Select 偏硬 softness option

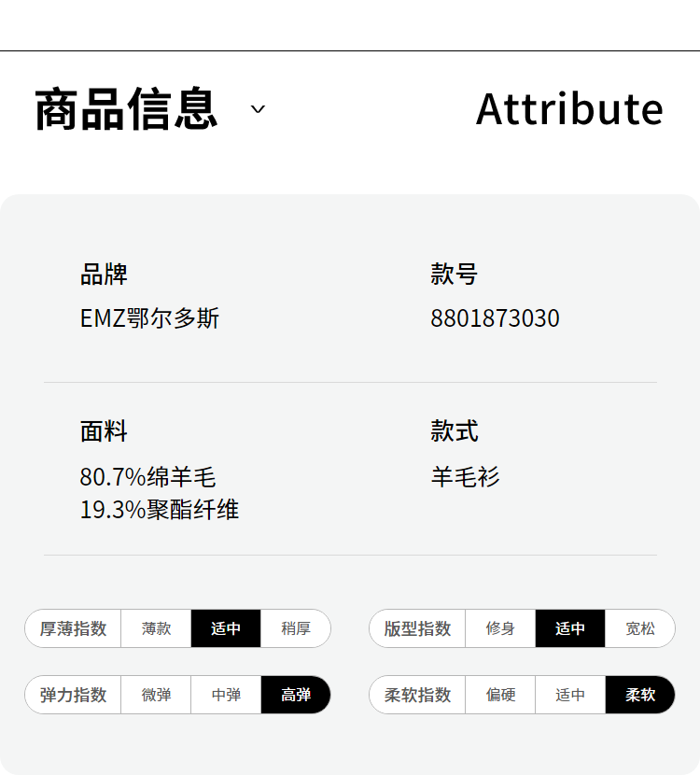coord(500,695)
